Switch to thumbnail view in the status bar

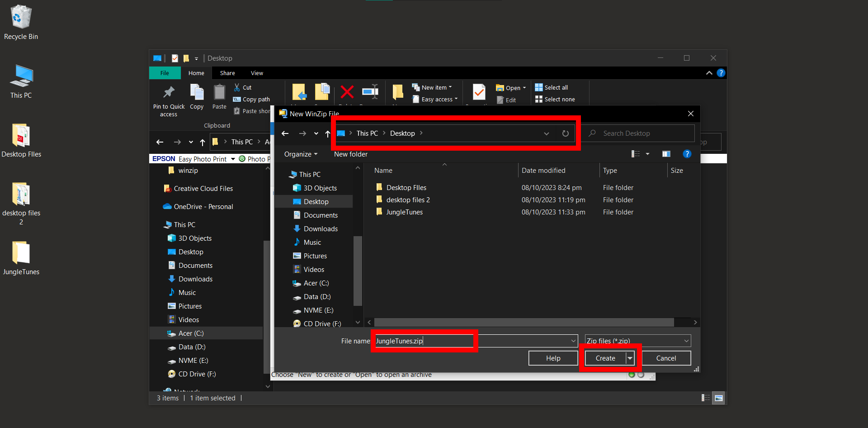pyautogui.click(x=719, y=398)
